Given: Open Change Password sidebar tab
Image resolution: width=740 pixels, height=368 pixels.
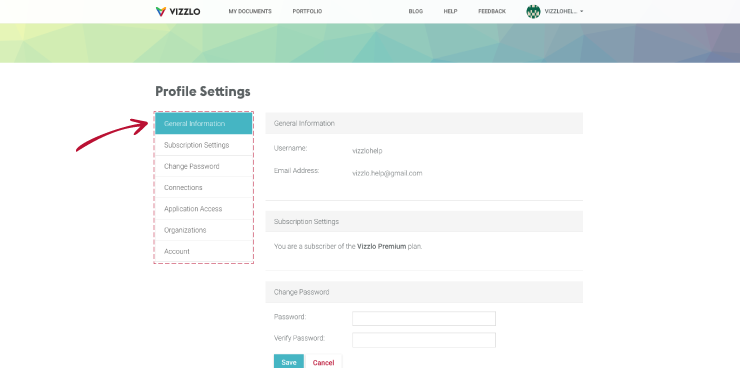Looking at the screenshot, I should tap(203, 166).
